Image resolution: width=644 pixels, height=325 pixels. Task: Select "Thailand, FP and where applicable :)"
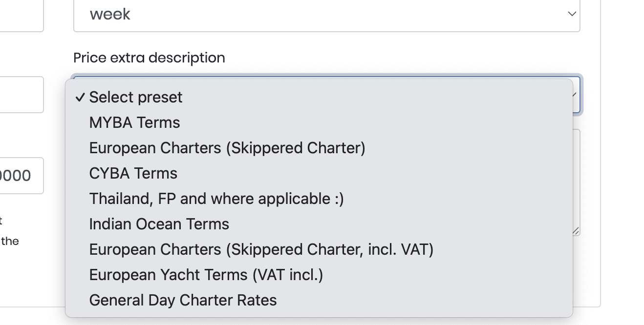point(216,199)
